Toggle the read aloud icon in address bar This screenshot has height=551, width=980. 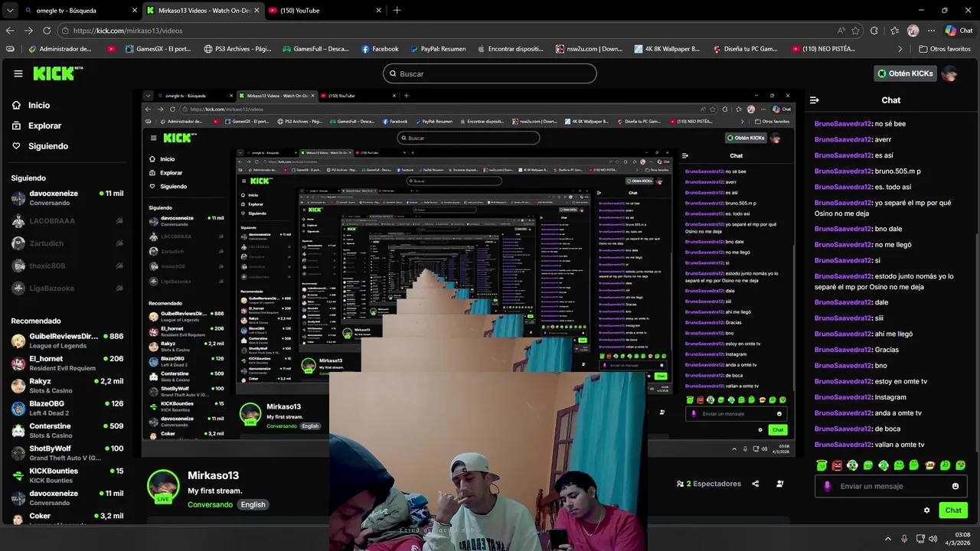click(841, 31)
